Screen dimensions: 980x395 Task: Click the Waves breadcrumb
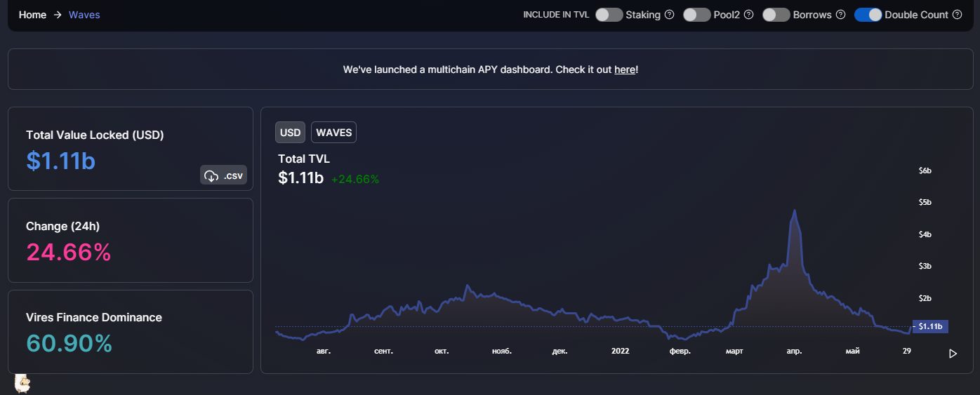(84, 15)
